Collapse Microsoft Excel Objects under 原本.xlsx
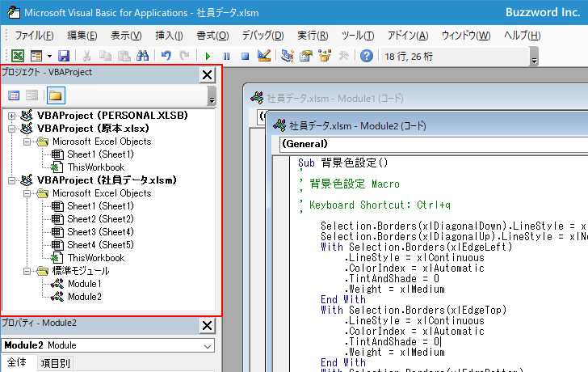Viewport: 588px width, 372px height. 27,142
